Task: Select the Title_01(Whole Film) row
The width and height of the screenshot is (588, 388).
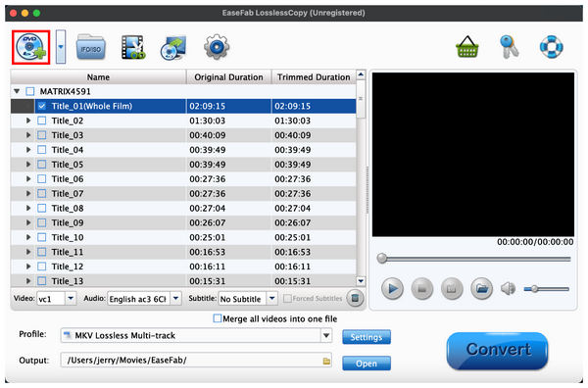Action: coord(183,106)
